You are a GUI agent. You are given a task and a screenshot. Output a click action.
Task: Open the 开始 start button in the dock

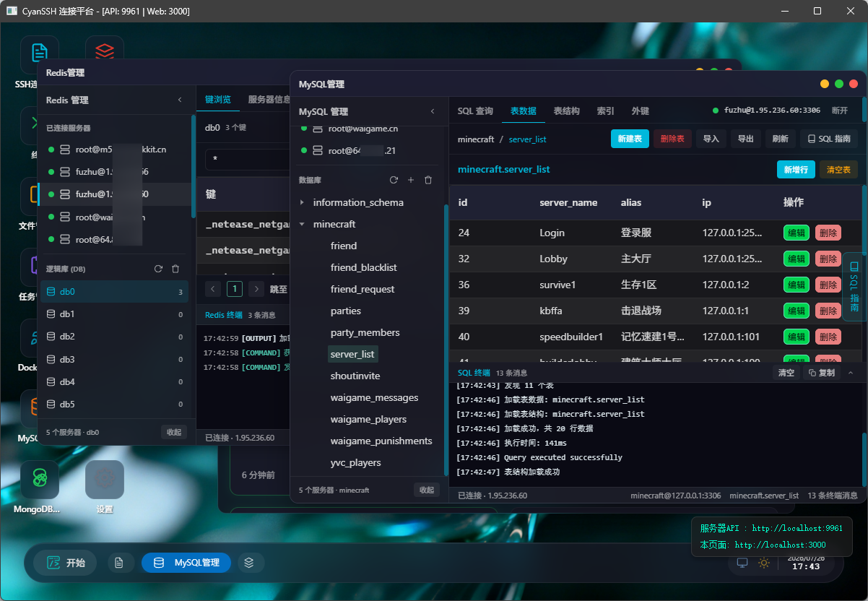(x=65, y=563)
